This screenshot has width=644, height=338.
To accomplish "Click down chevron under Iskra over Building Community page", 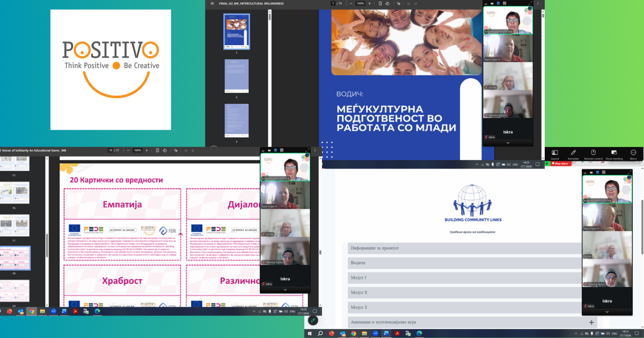I will click(607, 312).
